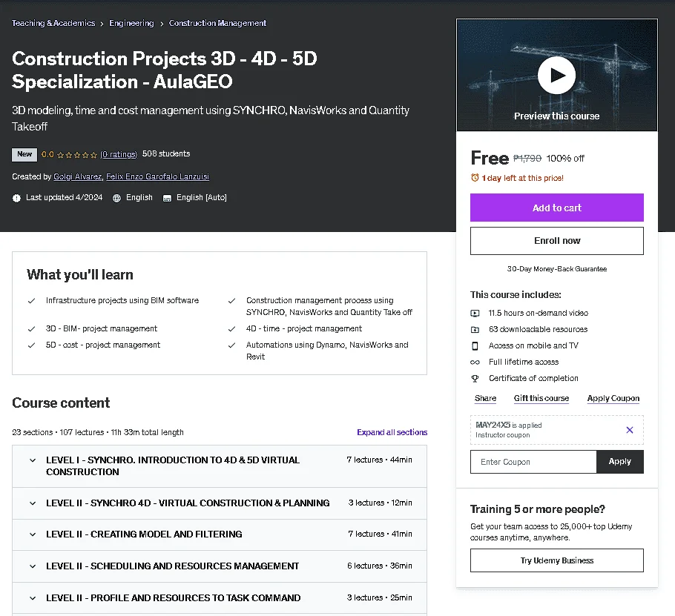675x616 pixels.
Task: Click the globe language icon
Action: pyautogui.click(x=116, y=198)
